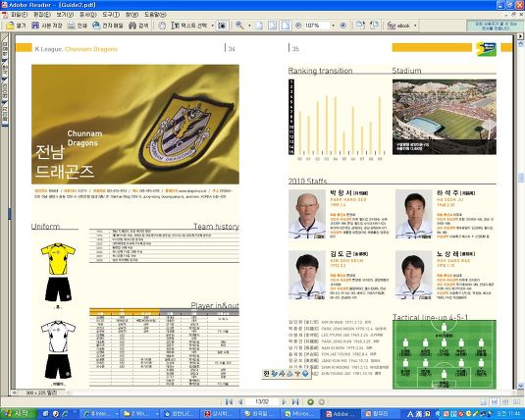Click the yellow home uniform image

[x=58, y=272]
